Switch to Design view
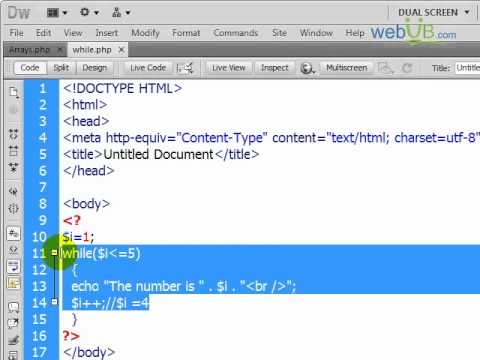Image resolution: width=480 pixels, height=360 pixels. click(95, 68)
